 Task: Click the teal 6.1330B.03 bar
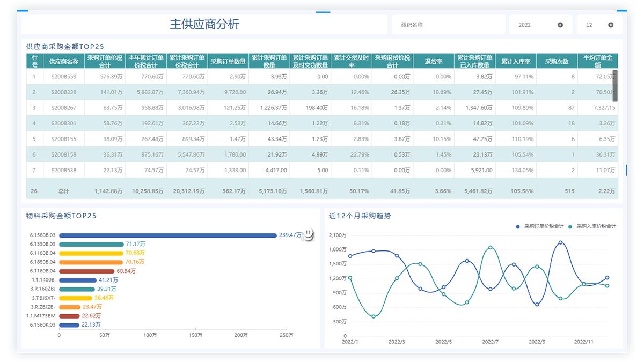[91, 245]
